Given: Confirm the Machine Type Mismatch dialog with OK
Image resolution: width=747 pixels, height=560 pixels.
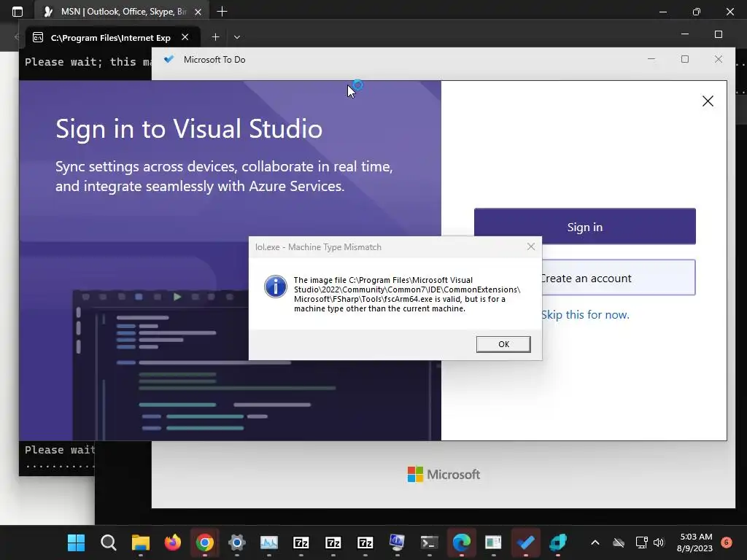Looking at the screenshot, I should pyautogui.click(x=503, y=344).
